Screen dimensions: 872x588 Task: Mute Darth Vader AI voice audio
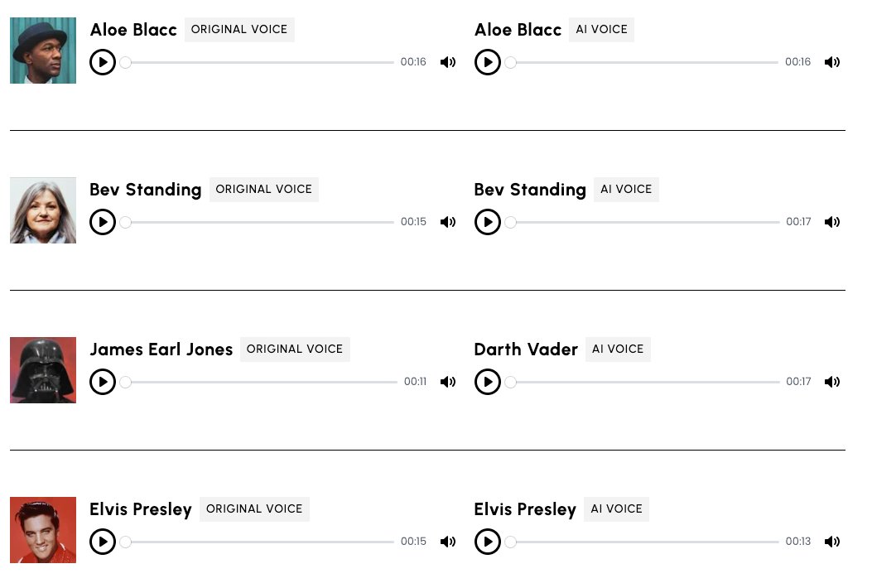(832, 382)
